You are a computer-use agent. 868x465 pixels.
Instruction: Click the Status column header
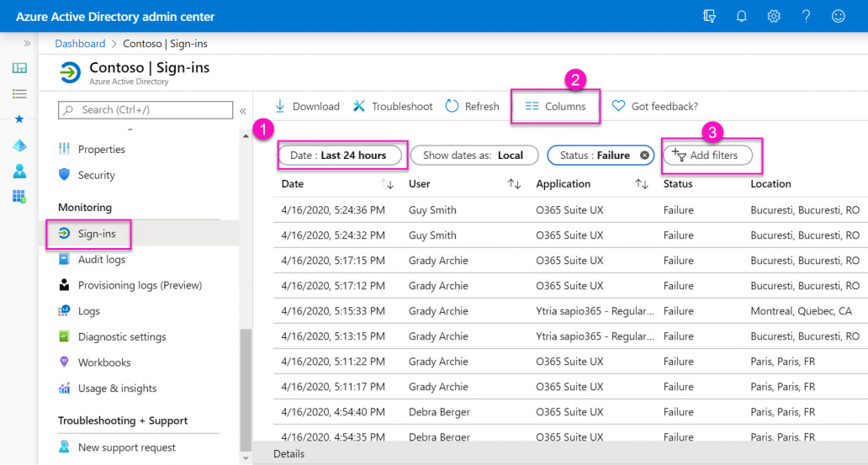coord(678,184)
